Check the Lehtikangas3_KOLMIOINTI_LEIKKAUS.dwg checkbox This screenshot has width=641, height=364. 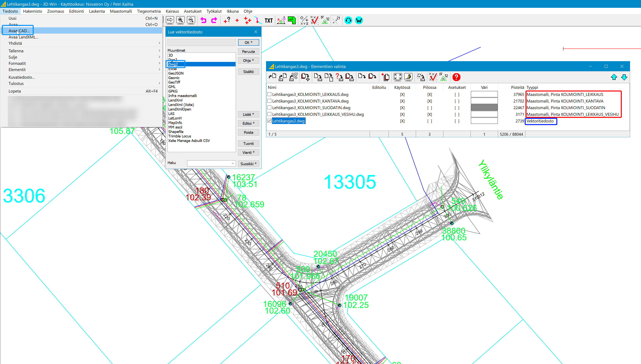point(269,94)
